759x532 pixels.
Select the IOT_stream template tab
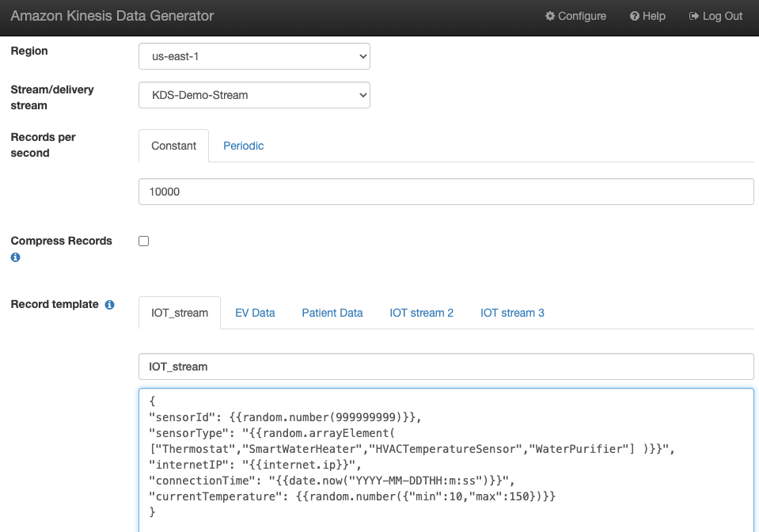pyautogui.click(x=180, y=313)
